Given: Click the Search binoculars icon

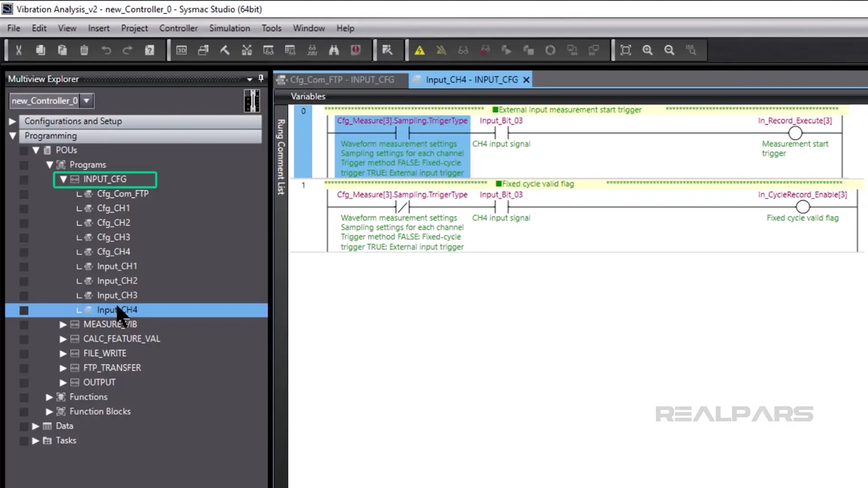Looking at the screenshot, I should 334,50.
